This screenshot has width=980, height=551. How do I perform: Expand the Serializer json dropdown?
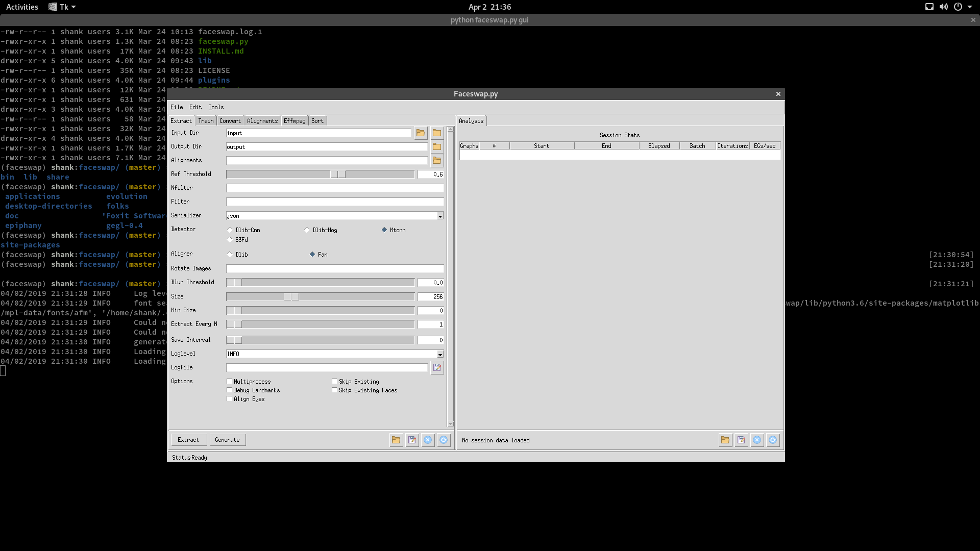tap(440, 216)
